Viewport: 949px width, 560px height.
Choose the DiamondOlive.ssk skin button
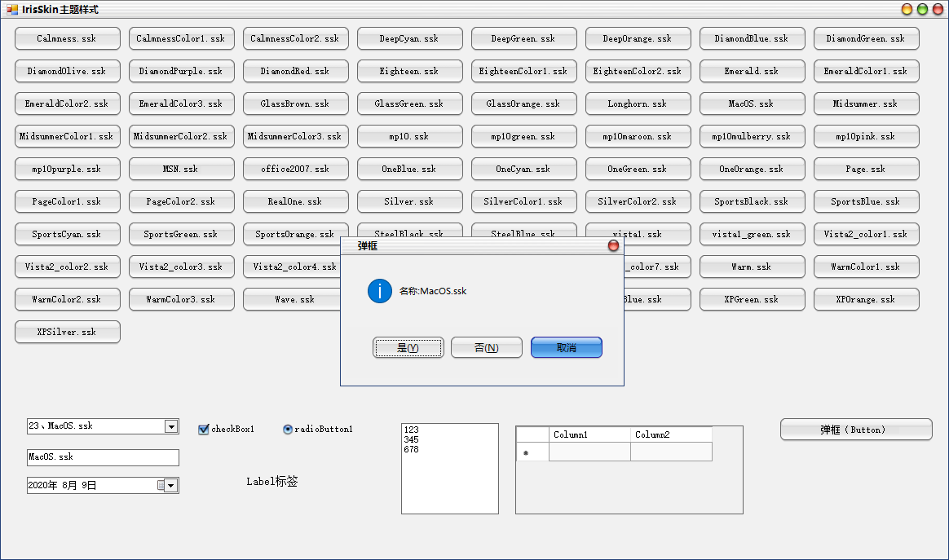pos(67,71)
